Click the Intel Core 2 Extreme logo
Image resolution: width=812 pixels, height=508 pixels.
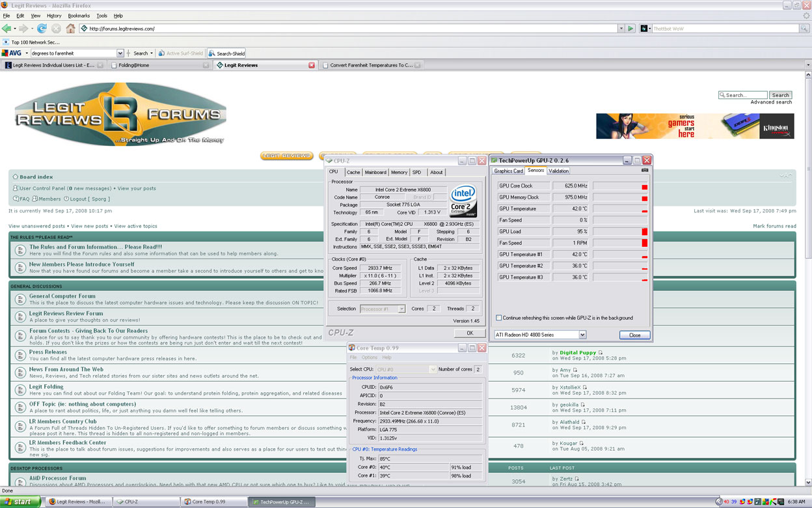tap(463, 201)
